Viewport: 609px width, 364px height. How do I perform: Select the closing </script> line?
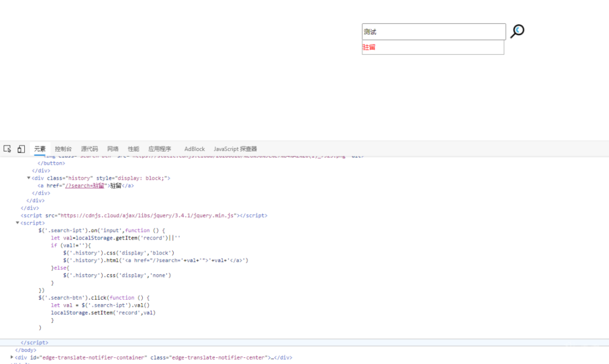coord(34,343)
